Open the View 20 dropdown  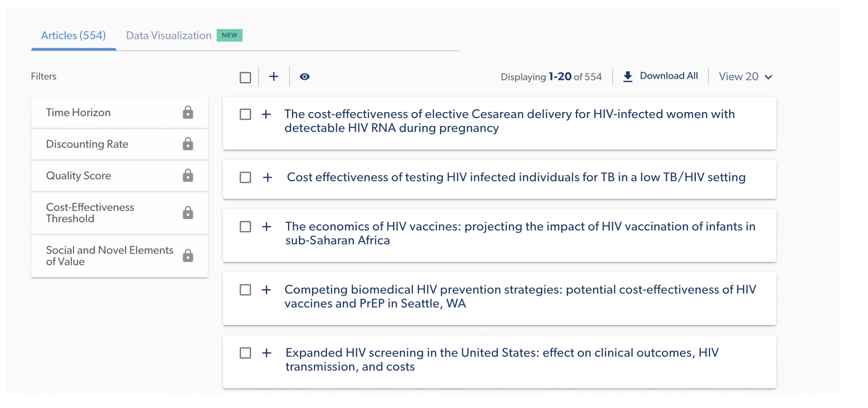tap(745, 76)
